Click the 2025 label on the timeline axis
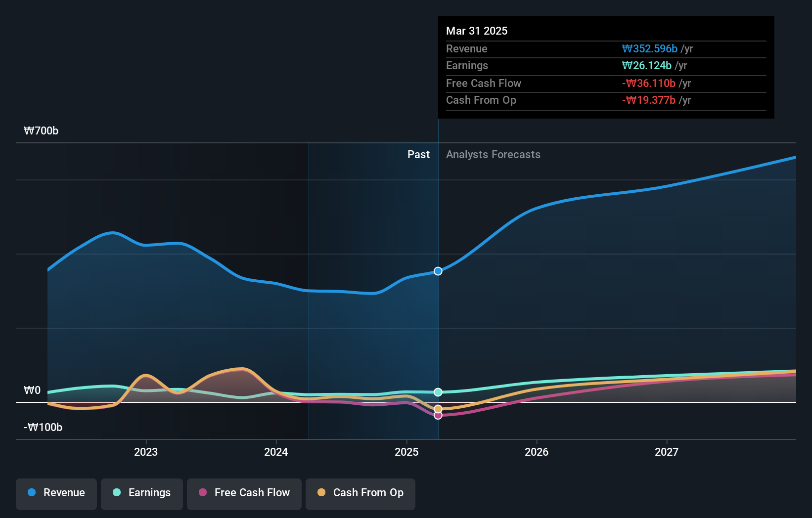Viewport: 812px width, 518px height. [x=406, y=451]
